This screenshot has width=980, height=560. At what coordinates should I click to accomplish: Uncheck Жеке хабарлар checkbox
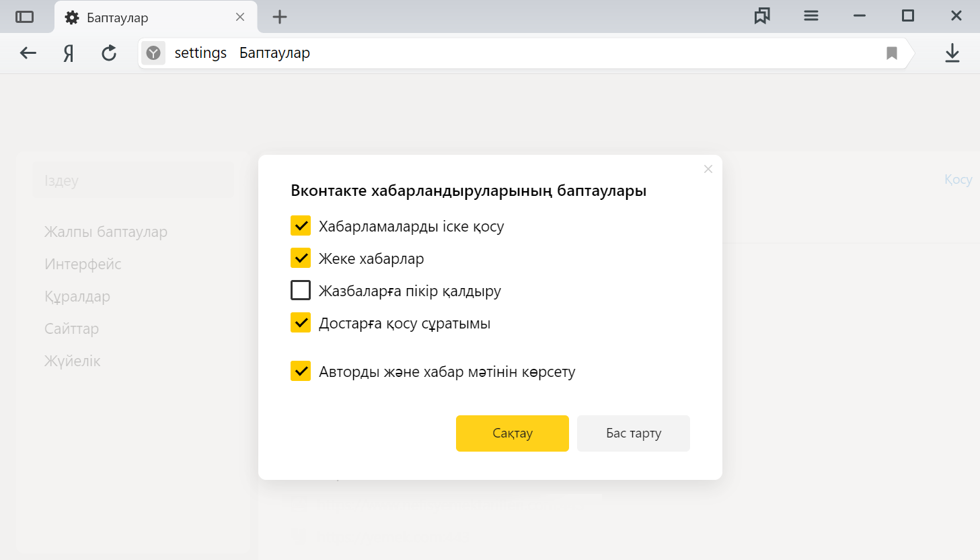(301, 258)
